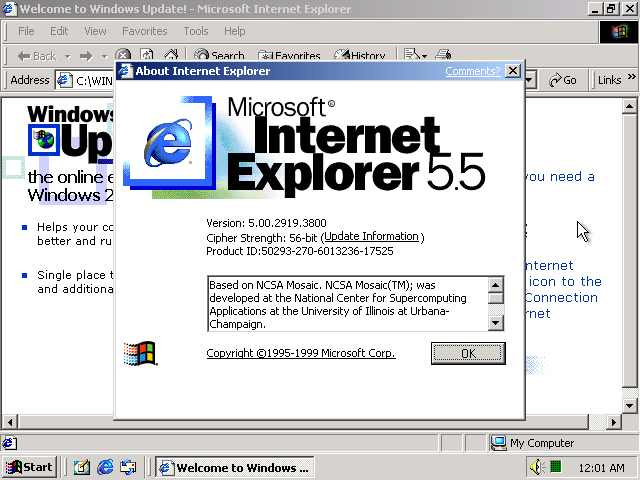Click the Search toolbar button
This screenshot has width=640, height=480.
pos(219,55)
